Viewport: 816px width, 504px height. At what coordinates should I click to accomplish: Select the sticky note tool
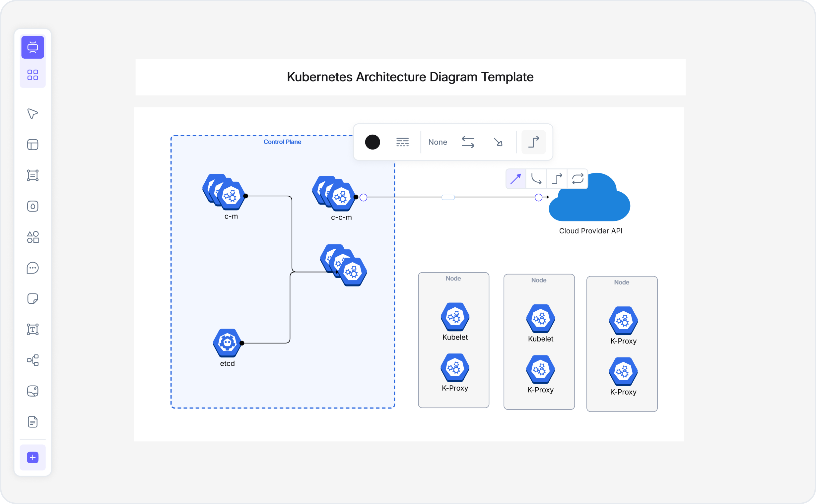pyautogui.click(x=33, y=299)
